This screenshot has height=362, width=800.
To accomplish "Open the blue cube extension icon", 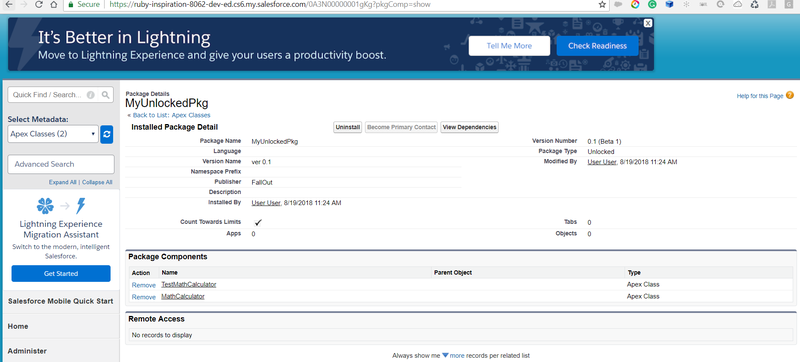I will [669, 4].
